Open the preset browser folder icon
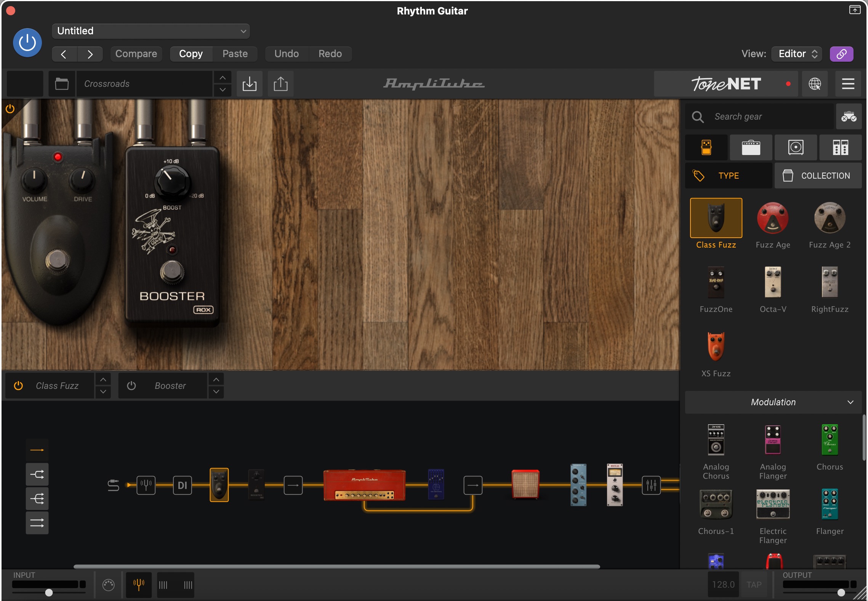 pos(62,83)
